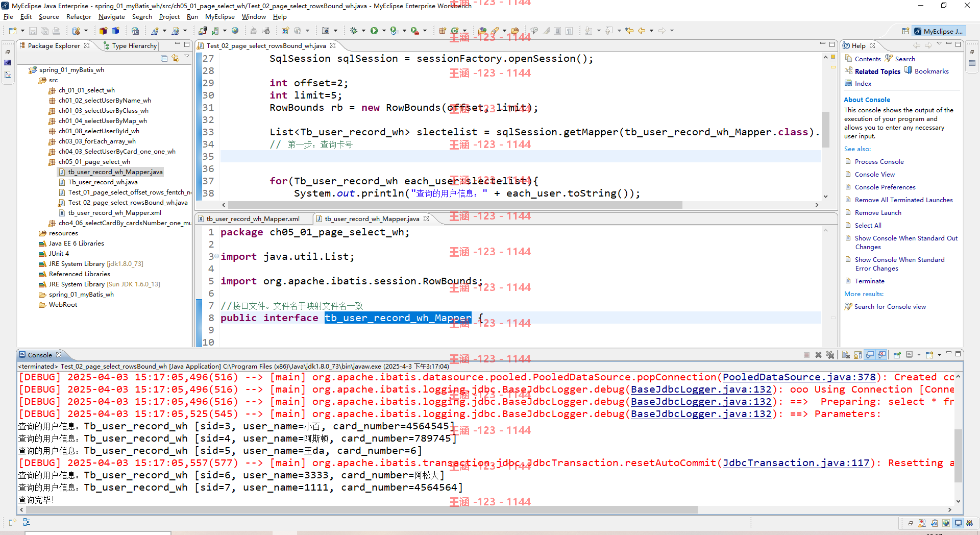Toggle Link with Editor in Package Explorer
980x535 pixels.
(x=176, y=58)
